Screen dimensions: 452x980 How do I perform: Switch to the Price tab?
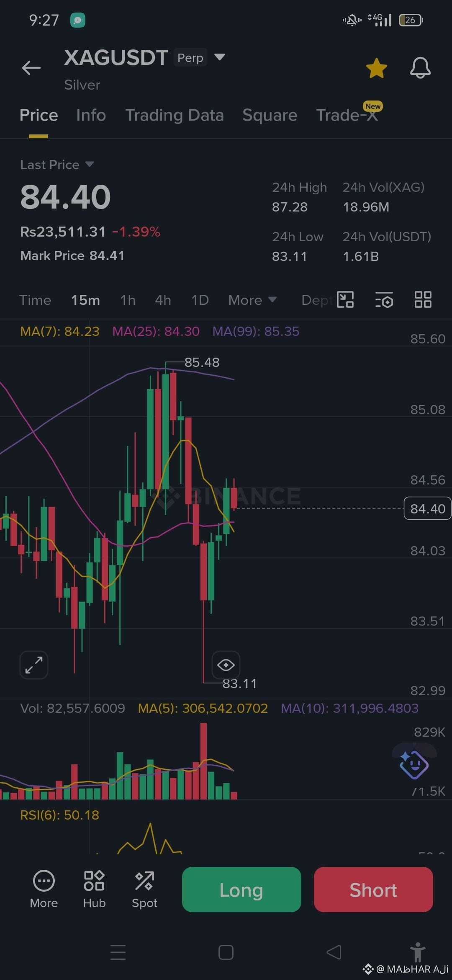39,115
